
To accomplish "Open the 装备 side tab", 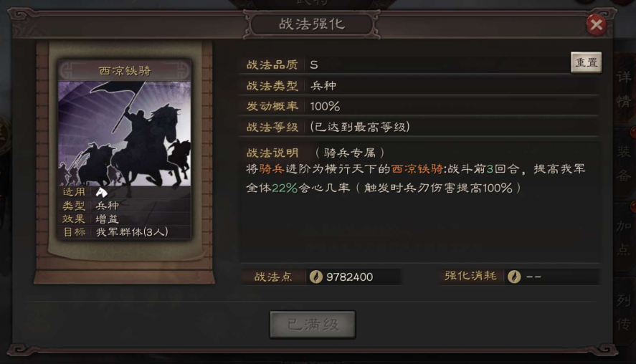I will point(623,163).
